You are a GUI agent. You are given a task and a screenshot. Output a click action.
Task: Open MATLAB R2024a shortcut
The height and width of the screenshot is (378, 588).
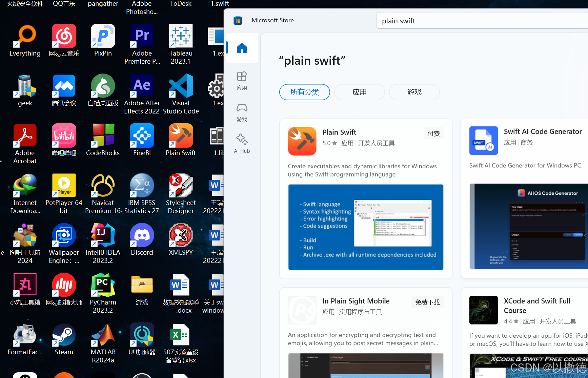[x=103, y=343]
